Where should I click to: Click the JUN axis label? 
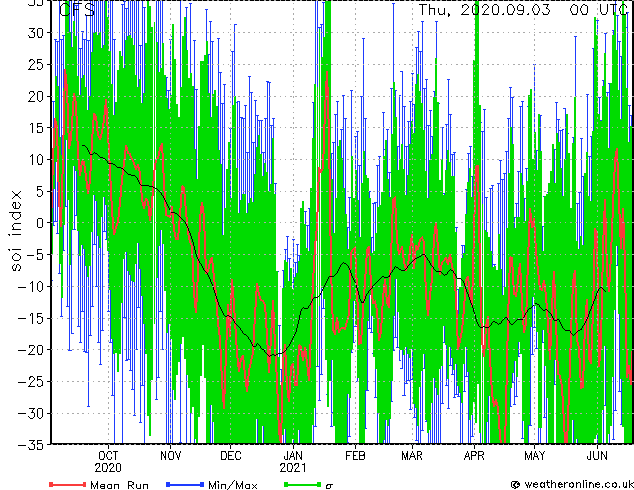597,456
